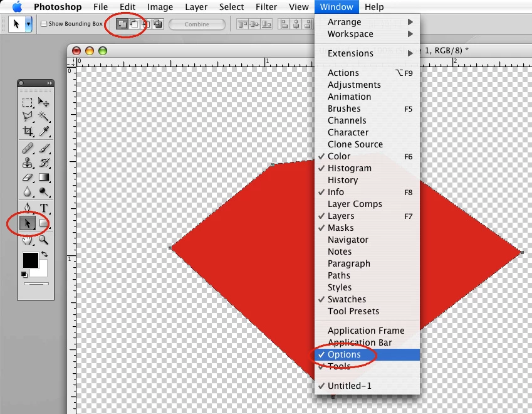Click Align horizontal centers icon
Screen dimensions: 532x414
point(296,24)
